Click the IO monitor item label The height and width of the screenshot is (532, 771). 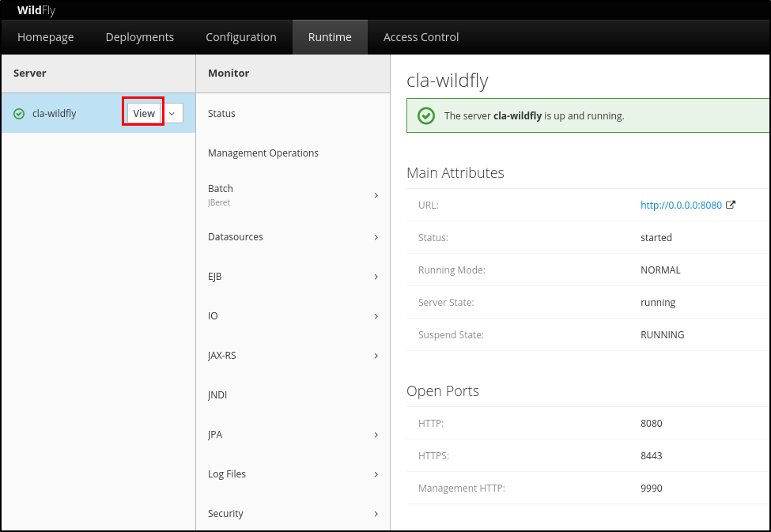point(213,315)
